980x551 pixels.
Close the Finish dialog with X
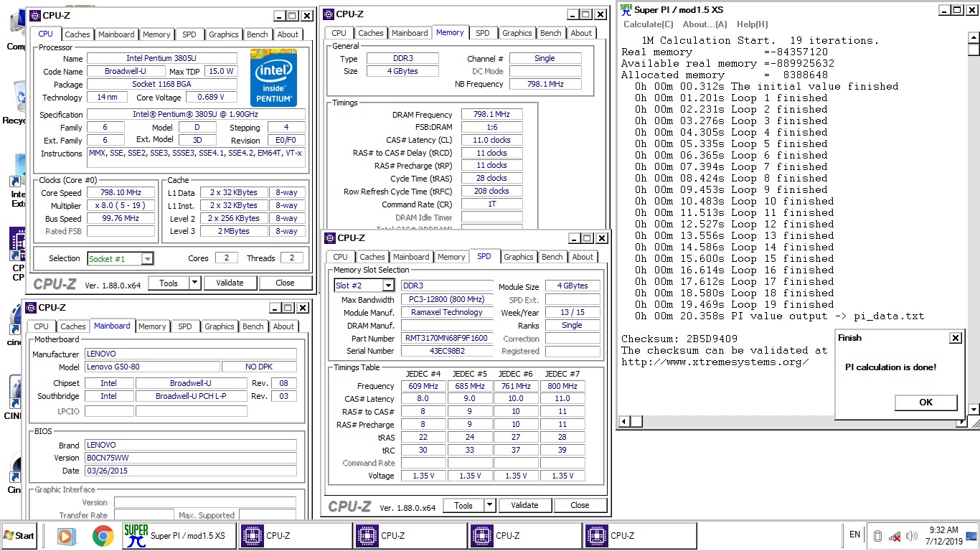[955, 338]
